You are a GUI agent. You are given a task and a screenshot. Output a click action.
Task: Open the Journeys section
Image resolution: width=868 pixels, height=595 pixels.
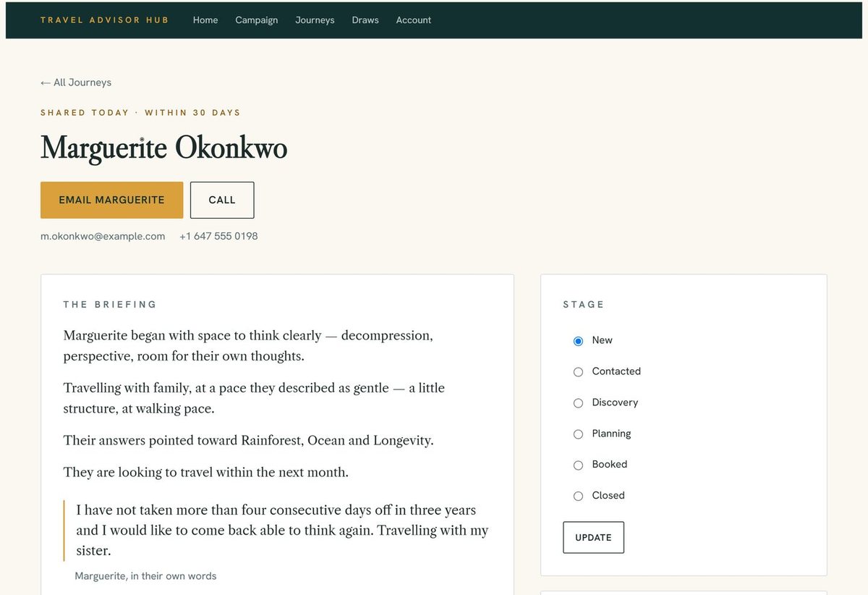(x=315, y=20)
